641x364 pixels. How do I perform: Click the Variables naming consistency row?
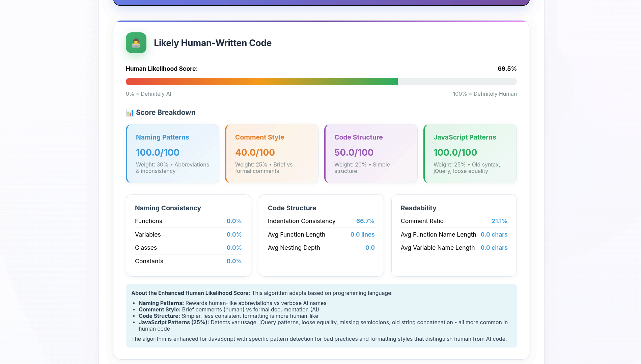(x=188, y=235)
